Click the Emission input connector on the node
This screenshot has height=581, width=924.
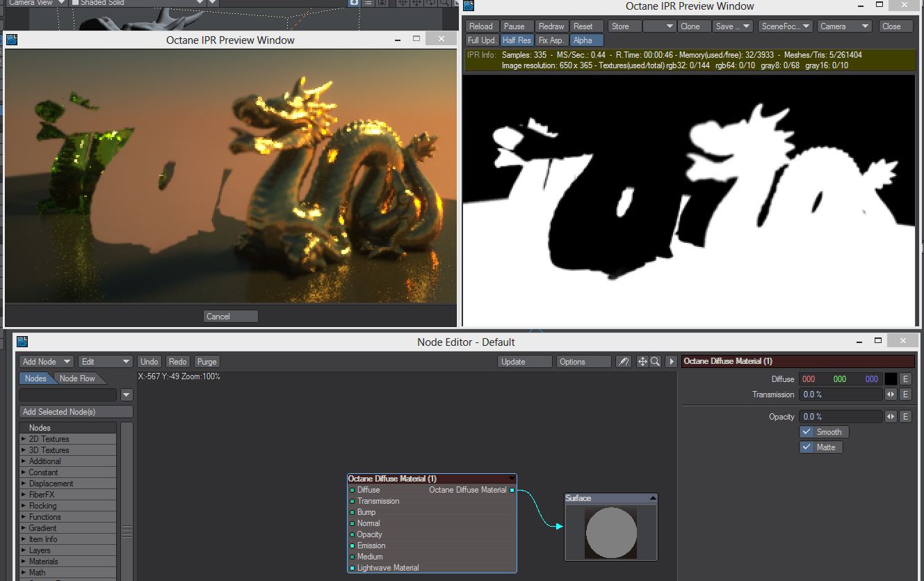click(x=352, y=546)
